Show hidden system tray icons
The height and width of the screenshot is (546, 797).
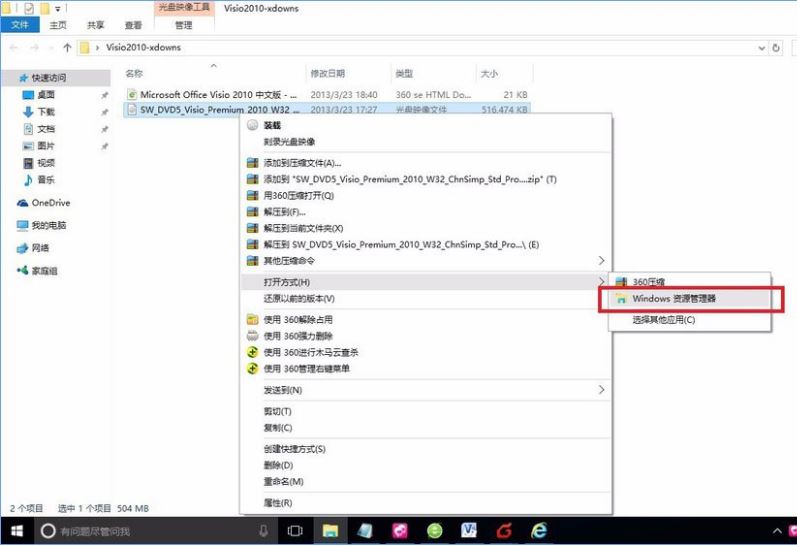[x=777, y=531]
